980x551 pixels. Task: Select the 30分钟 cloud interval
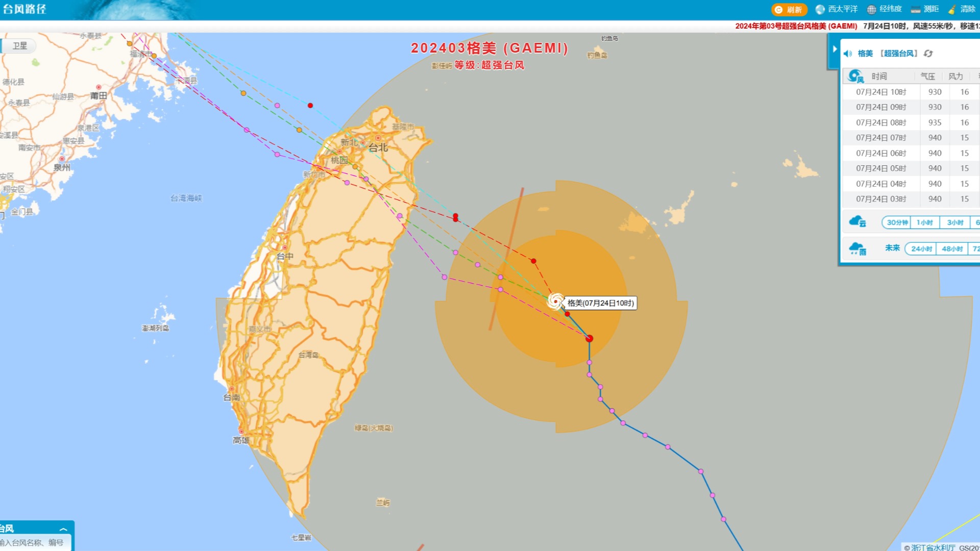897,222
